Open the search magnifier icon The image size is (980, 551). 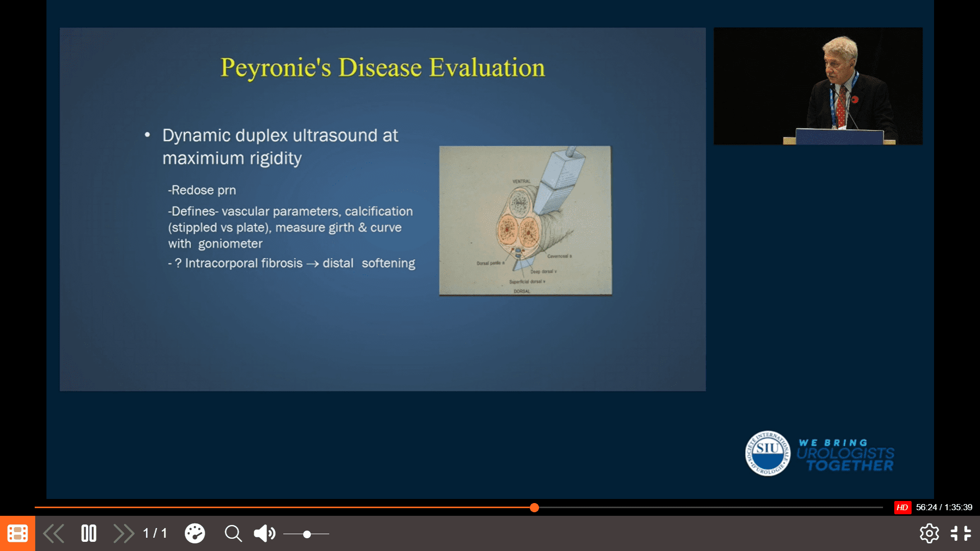pos(233,534)
